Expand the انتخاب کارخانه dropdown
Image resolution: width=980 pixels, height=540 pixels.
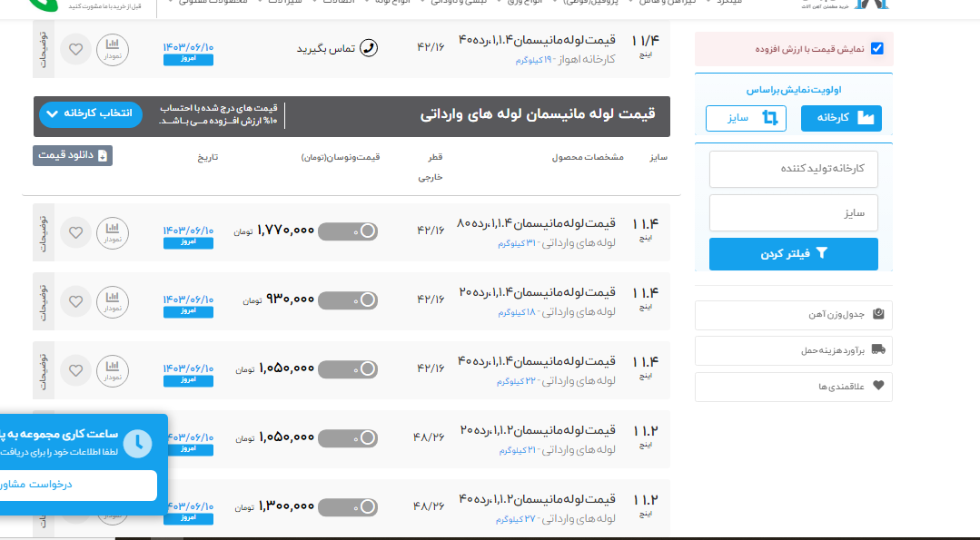click(91, 113)
